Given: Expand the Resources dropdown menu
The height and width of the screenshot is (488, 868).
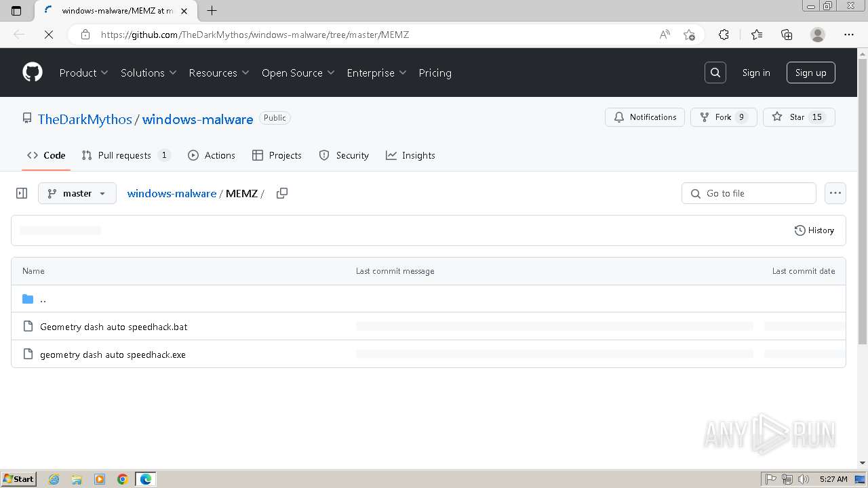Looking at the screenshot, I should (x=219, y=73).
